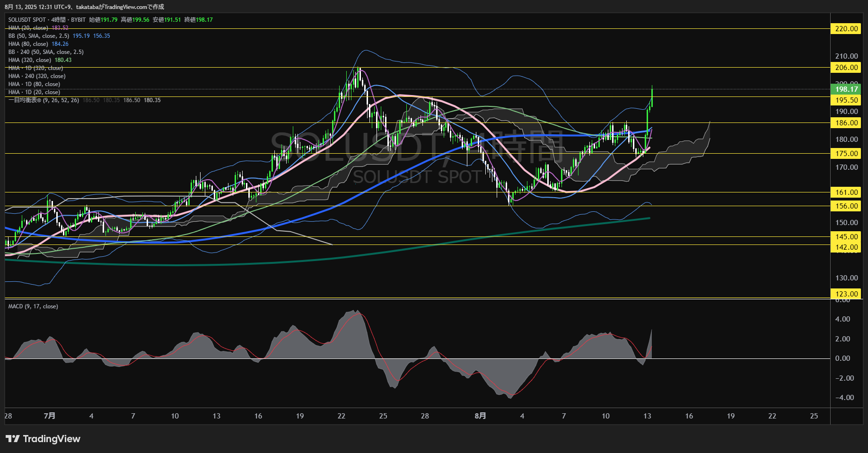Image resolution: width=868 pixels, height=453 pixels.
Task: Click the HMA · 1D (20, close) legend
Action: tap(34, 92)
